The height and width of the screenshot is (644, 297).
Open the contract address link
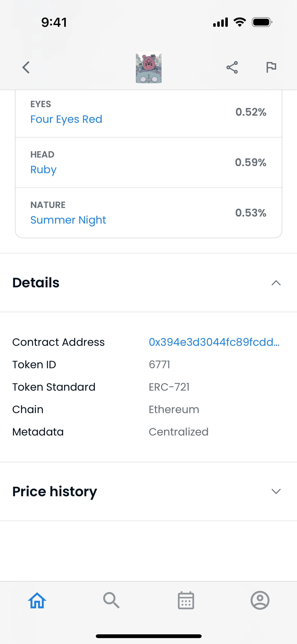[214, 342]
